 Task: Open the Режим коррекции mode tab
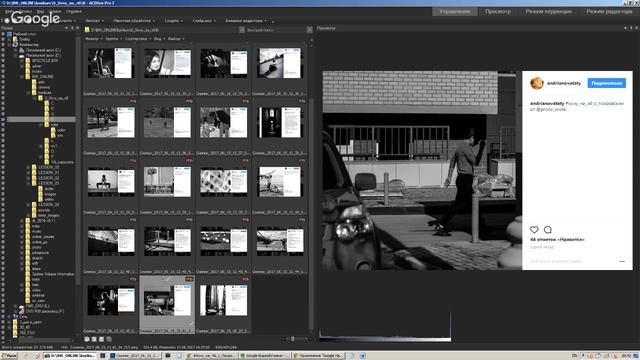tap(548, 11)
